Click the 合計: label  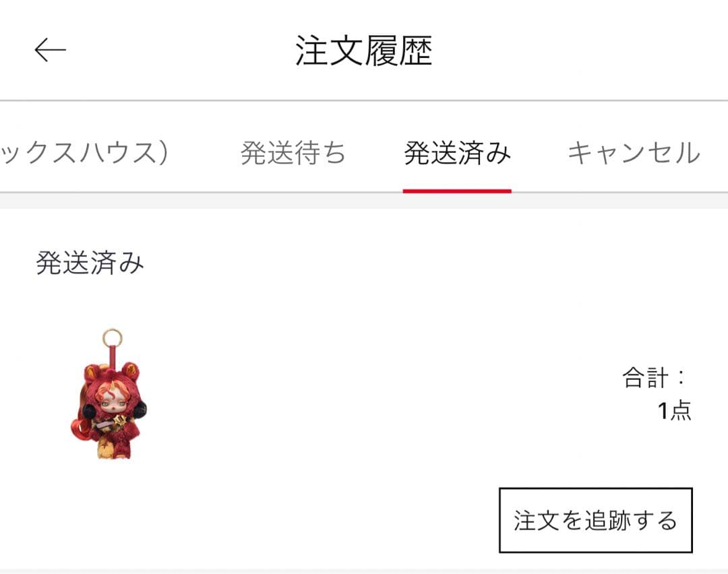tap(654, 377)
